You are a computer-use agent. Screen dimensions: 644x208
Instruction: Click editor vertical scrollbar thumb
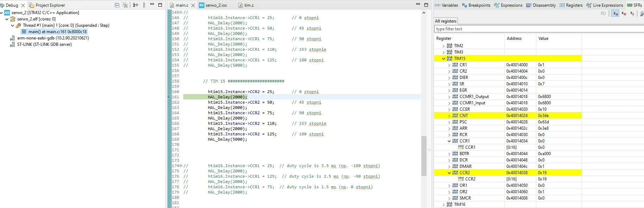(424, 156)
